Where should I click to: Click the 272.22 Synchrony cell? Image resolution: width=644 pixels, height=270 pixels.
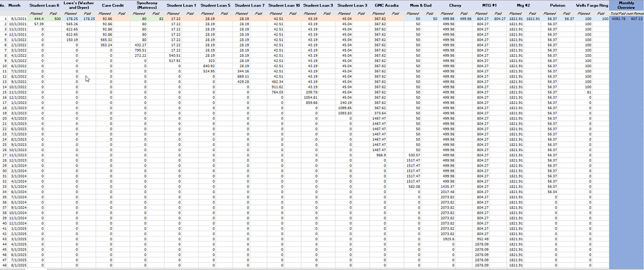[x=139, y=55]
